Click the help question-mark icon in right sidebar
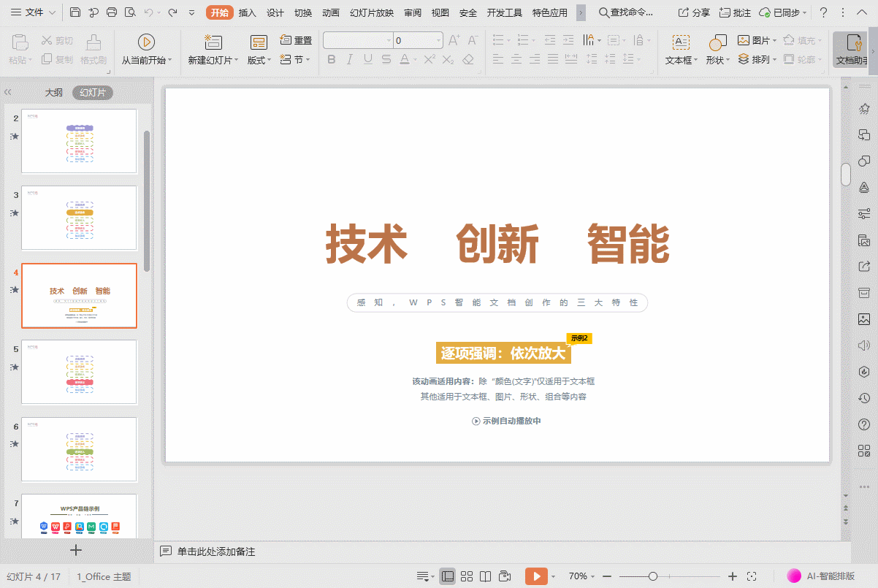This screenshot has height=588, width=878. click(x=863, y=424)
